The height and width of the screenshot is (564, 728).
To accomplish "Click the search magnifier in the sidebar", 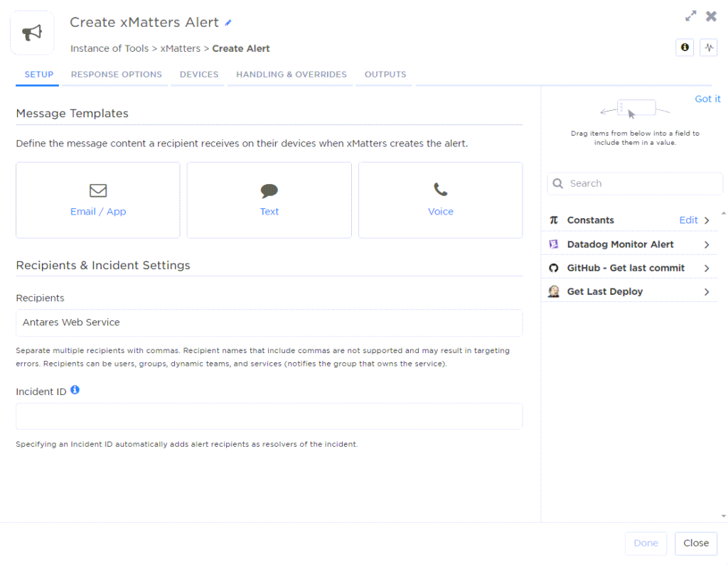I will tap(557, 183).
